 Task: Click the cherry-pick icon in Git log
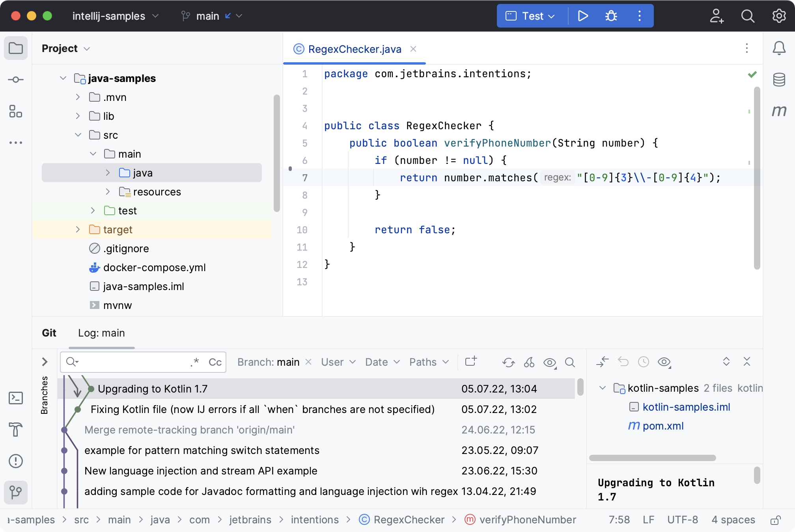[529, 362]
